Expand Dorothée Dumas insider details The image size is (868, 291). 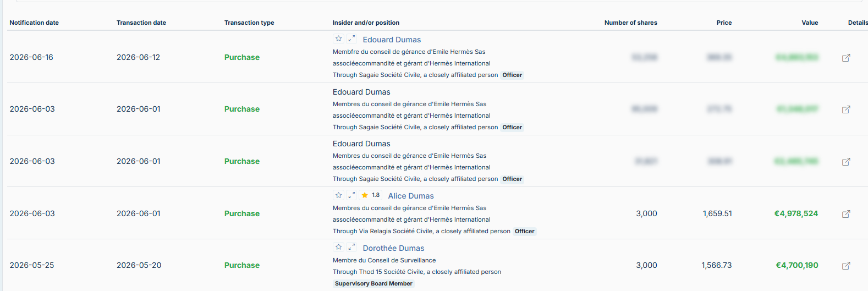coord(351,248)
